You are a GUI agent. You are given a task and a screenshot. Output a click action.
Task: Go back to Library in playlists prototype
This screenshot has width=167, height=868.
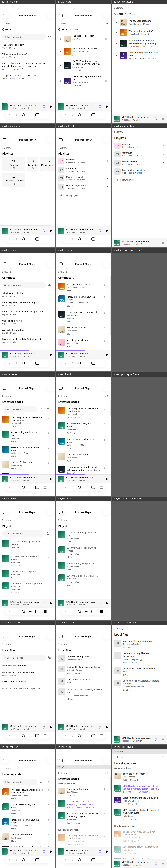118,132
